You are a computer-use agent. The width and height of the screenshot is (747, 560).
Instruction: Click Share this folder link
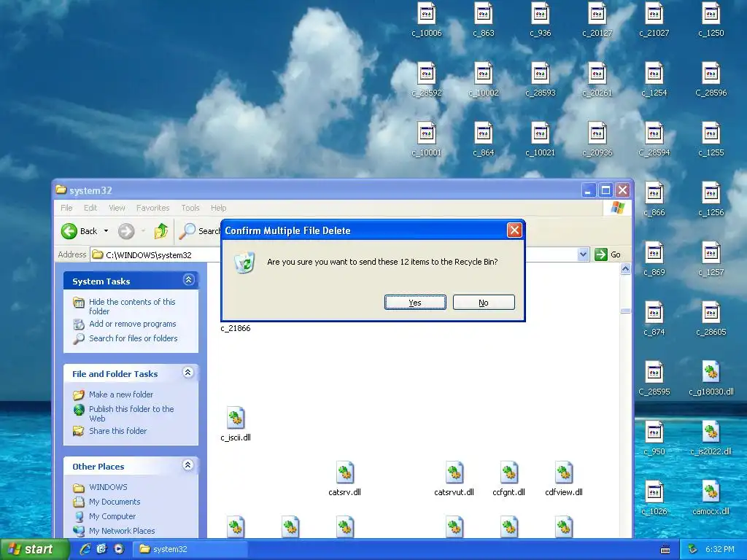[117, 431]
